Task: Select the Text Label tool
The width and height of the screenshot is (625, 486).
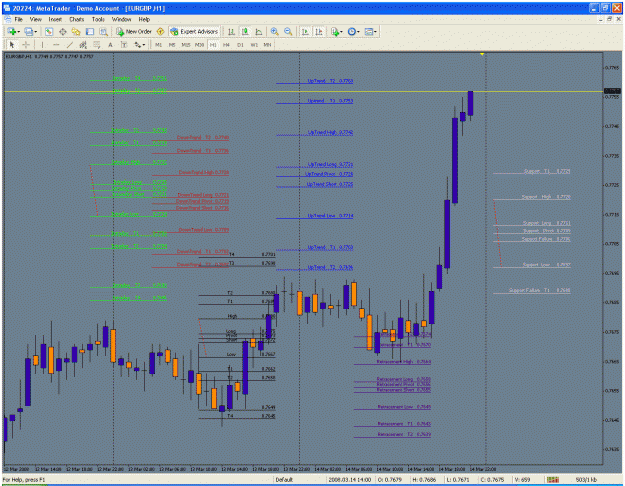Action: coord(124,45)
